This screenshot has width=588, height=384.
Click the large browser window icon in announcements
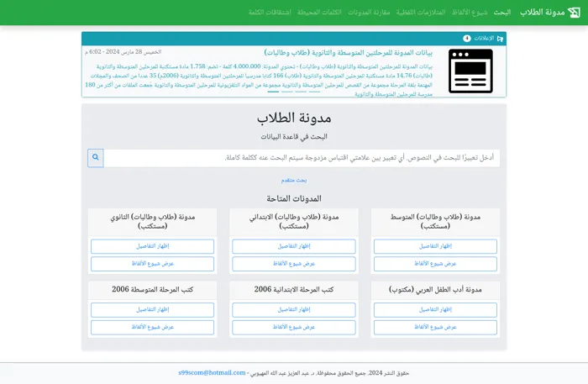470,71
